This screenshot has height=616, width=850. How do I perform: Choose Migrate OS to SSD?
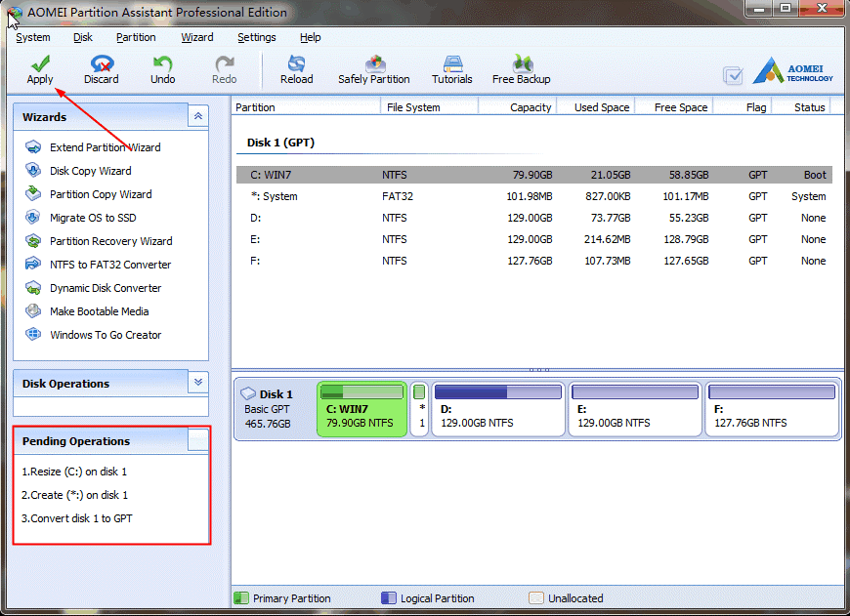click(93, 218)
